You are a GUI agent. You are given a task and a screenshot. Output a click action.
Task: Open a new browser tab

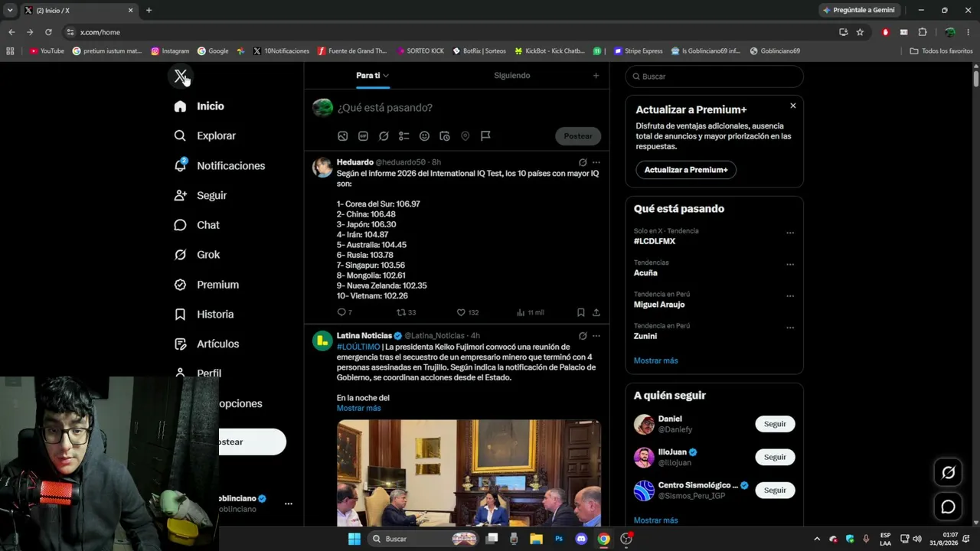pyautogui.click(x=149, y=11)
